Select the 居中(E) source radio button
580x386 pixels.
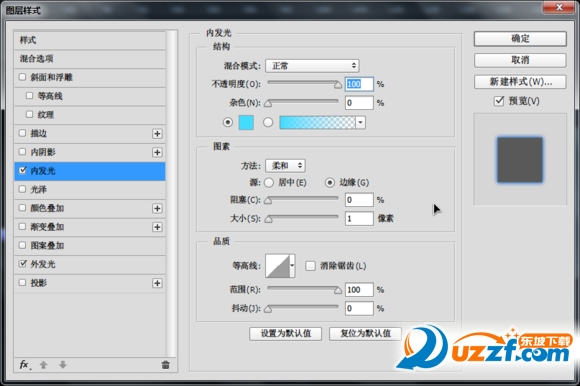[x=269, y=182]
